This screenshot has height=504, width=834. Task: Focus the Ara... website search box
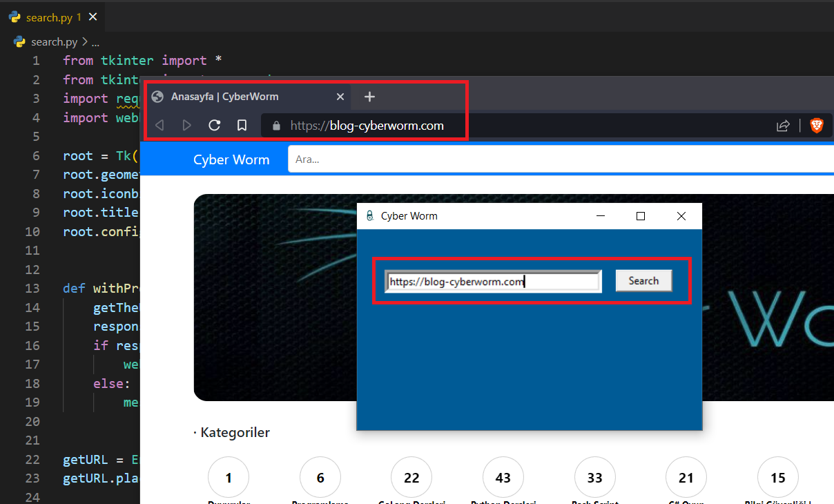pyautogui.click(x=552, y=159)
